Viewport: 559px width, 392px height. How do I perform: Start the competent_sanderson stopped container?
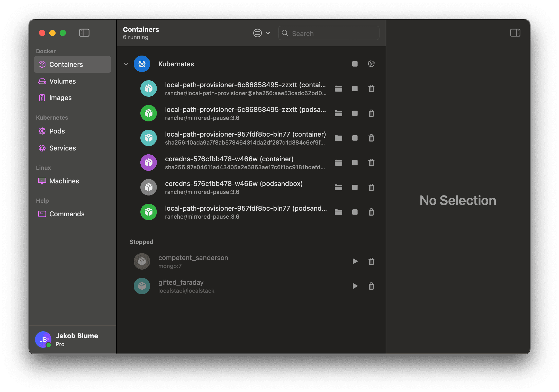[x=355, y=261]
